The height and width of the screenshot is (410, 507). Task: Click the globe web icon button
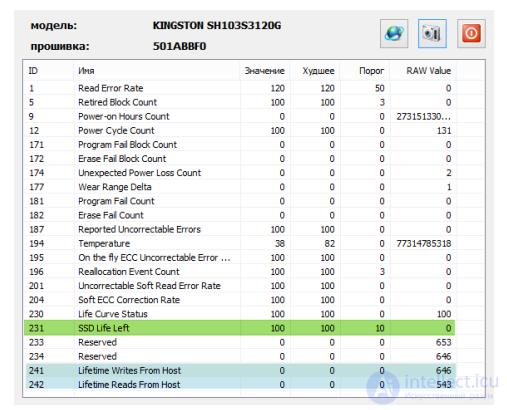click(394, 33)
